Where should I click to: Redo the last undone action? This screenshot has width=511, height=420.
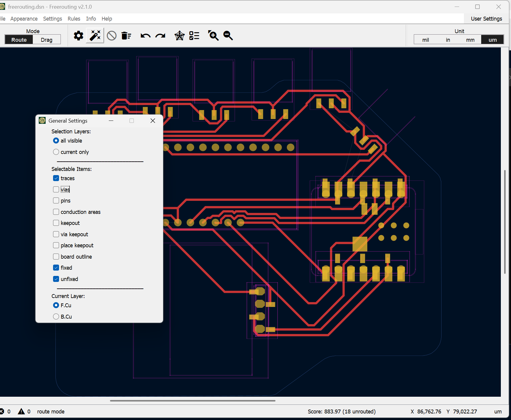(160, 36)
